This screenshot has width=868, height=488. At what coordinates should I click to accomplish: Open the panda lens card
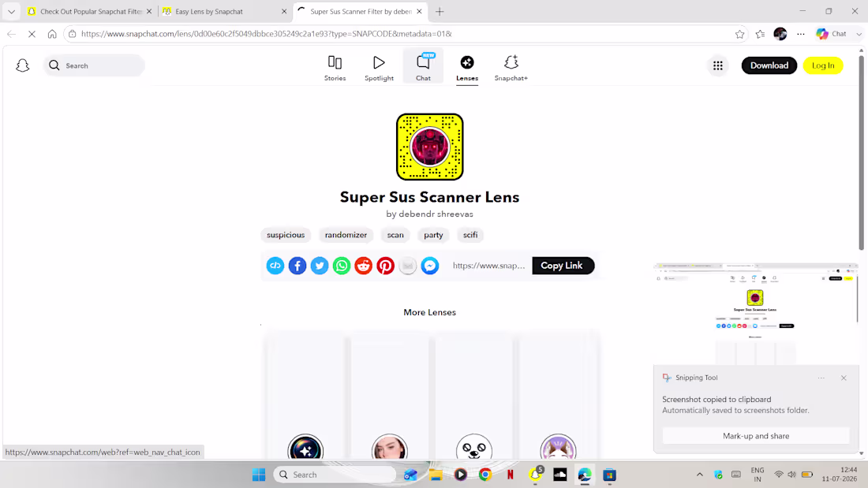pyautogui.click(x=474, y=396)
